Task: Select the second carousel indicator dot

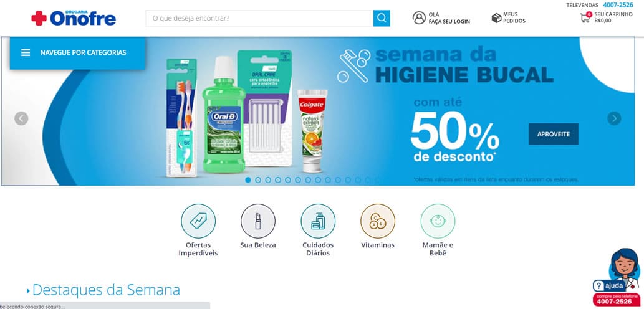Action: (258, 180)
